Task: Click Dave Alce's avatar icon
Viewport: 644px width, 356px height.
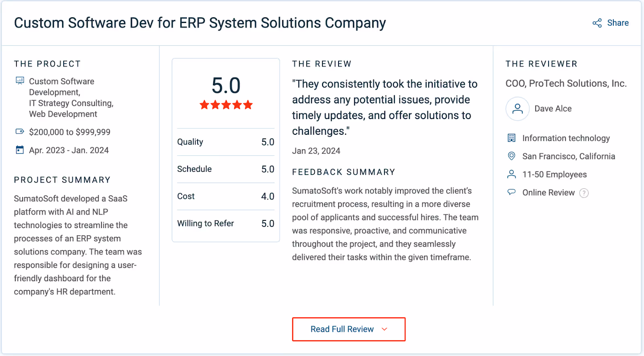Action: (517, 109)
